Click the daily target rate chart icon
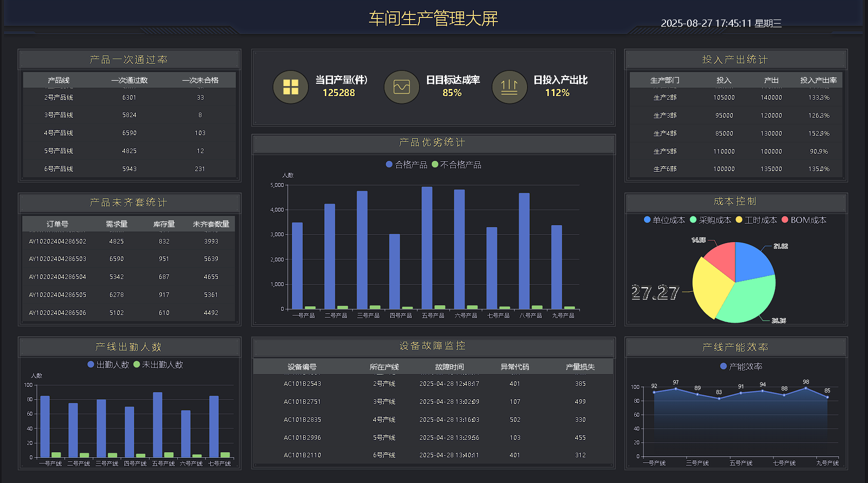868x483 pixels. pos(401,87)
